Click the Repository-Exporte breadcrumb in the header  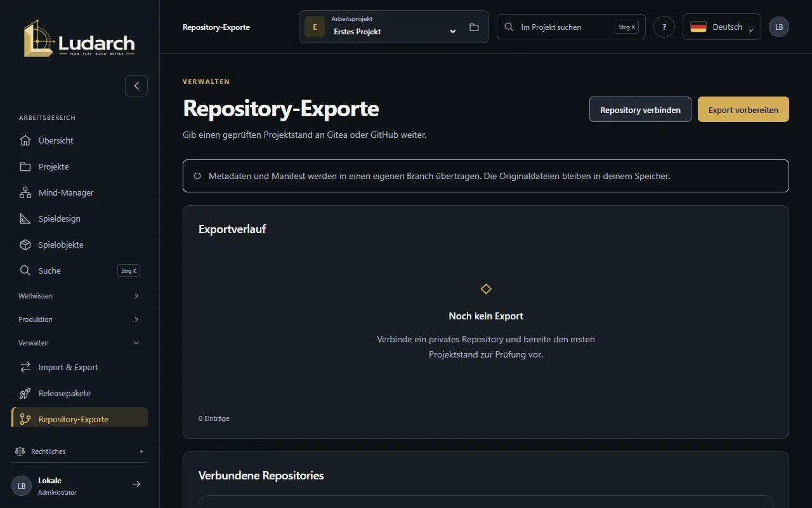click(x=216, y=27)
